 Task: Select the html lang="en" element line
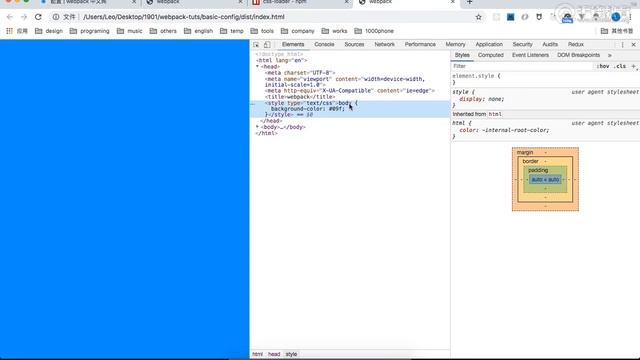point(282,60)
